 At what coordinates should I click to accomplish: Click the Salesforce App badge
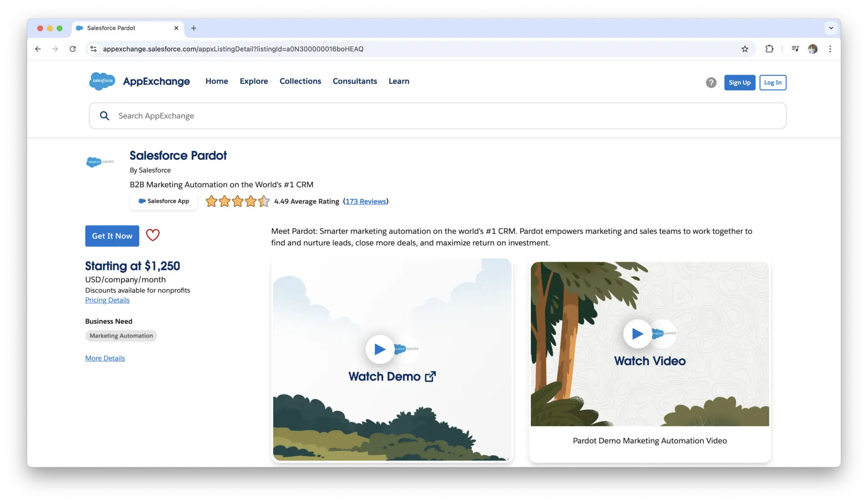point(163,201)
